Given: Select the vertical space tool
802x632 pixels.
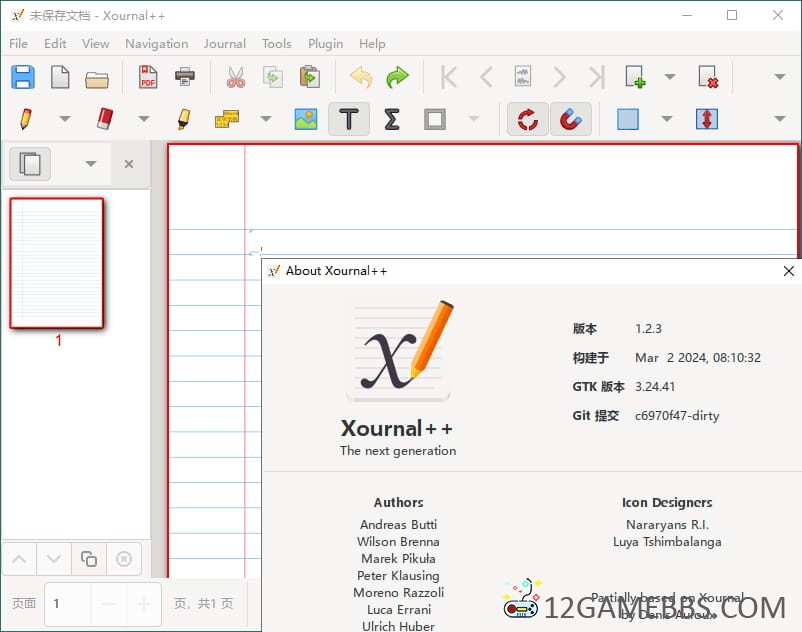Looking at the screenshot, I should (x=707, y=119).
